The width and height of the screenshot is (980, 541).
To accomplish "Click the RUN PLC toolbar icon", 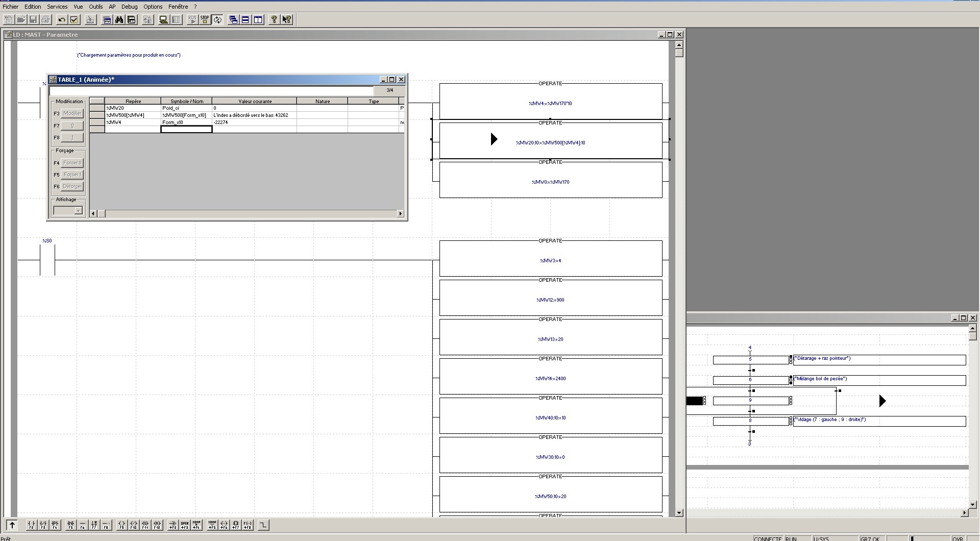I will (192, 20).
